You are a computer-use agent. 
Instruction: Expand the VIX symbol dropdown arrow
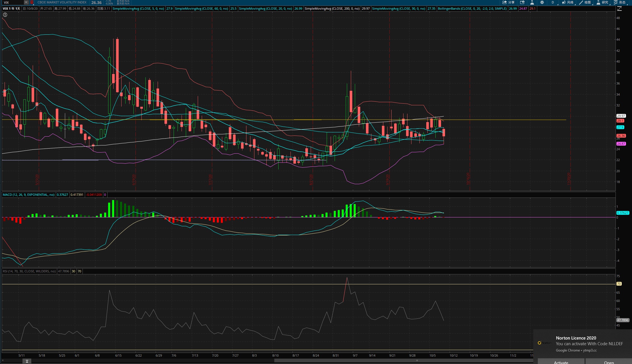pyautogui.click(x=26, y=2)
